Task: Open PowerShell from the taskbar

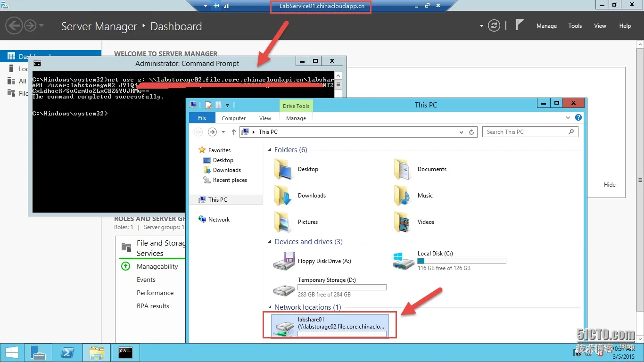Action: pyautogui.click(x=67, y=353)
